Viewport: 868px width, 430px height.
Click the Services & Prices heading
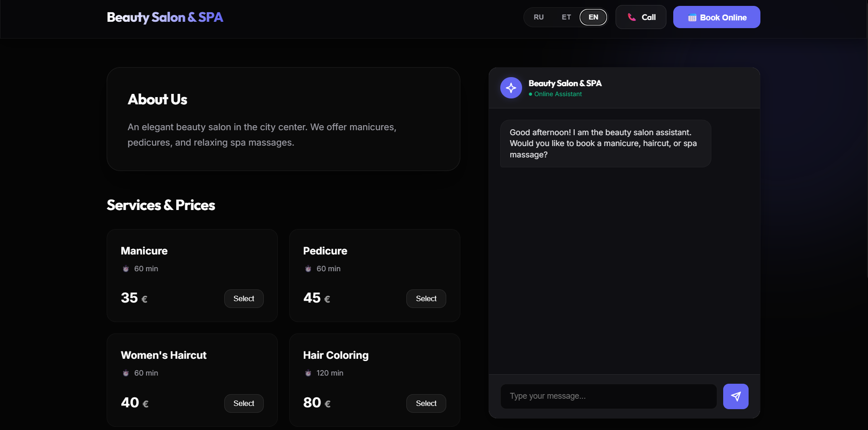(x=161, y=205)
